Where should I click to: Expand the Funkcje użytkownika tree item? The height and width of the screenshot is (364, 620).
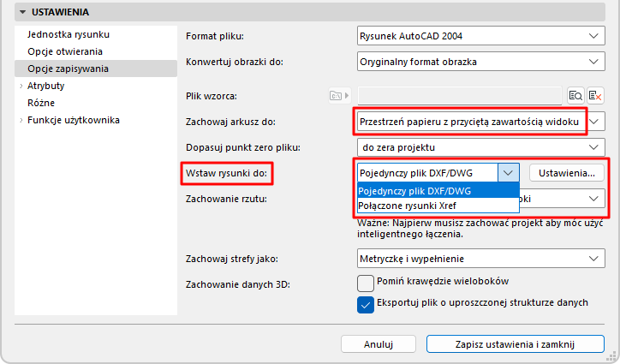pyautogui.click(x=21, y=120)
